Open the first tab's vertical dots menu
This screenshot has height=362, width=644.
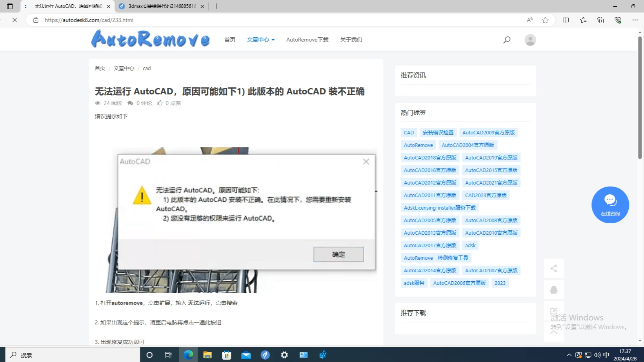tap(26, 6)
